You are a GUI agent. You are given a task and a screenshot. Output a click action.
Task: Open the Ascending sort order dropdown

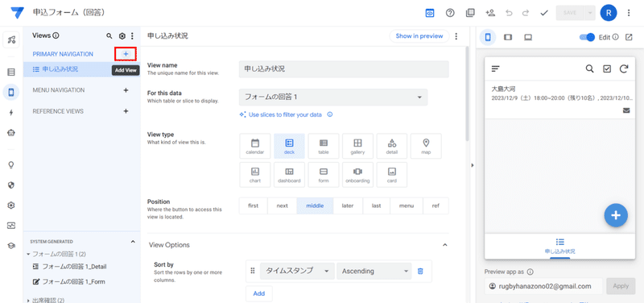click(374, 271)
